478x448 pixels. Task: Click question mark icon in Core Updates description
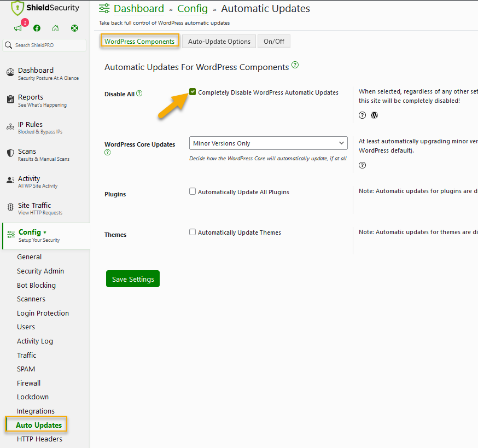click(362, 165)
